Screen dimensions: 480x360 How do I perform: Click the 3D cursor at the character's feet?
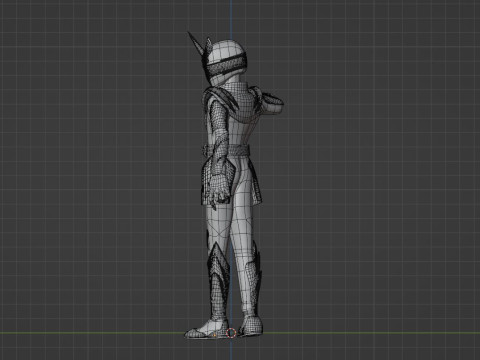[x=231, y=333]
